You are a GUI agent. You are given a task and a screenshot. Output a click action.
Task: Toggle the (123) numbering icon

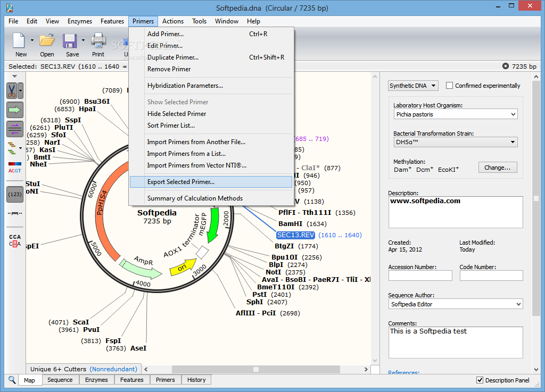(x=15, y=194)
